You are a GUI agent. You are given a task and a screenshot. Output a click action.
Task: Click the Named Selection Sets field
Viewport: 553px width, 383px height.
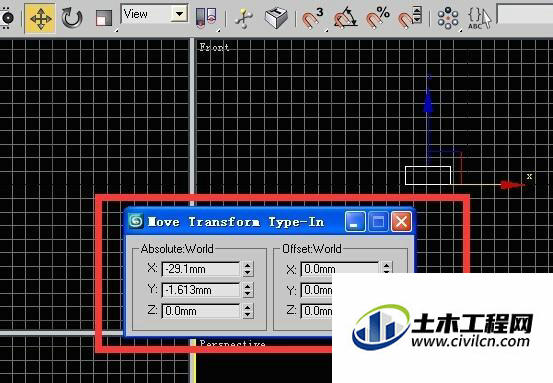click(x=524, y=14)
